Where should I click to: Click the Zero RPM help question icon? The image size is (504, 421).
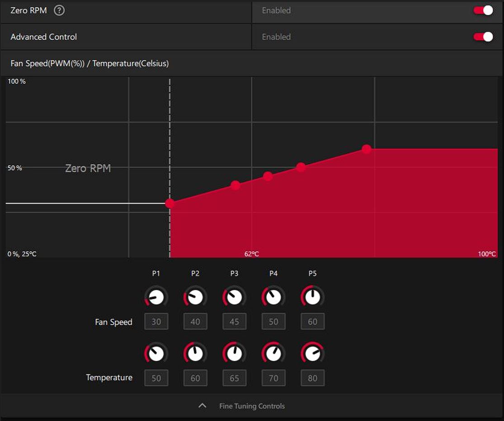coord(59,10)
